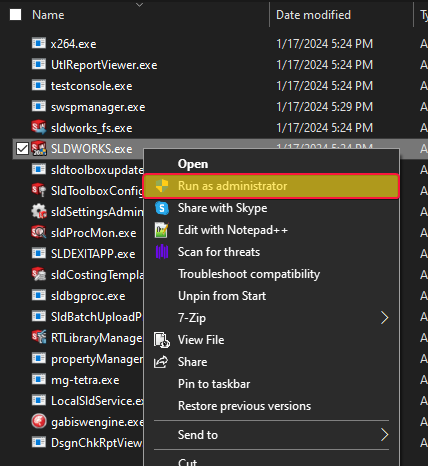
Task: Select the SLDEXITAPP.exe file name
Action: tap(93, 254)
